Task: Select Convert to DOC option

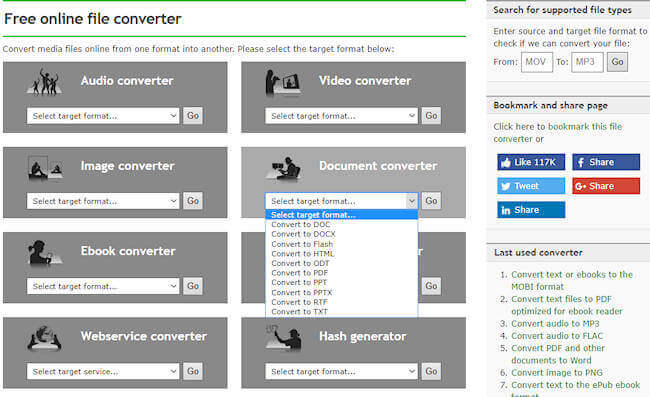Action: pos(341,225)
